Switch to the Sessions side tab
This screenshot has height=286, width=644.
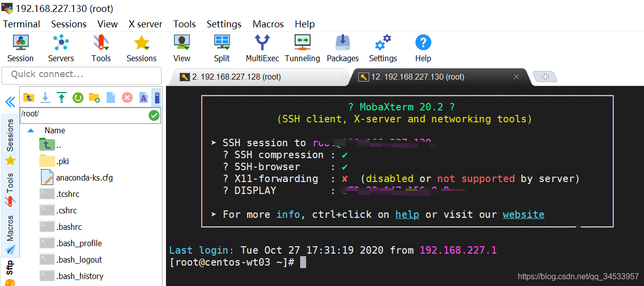(10, 142)
